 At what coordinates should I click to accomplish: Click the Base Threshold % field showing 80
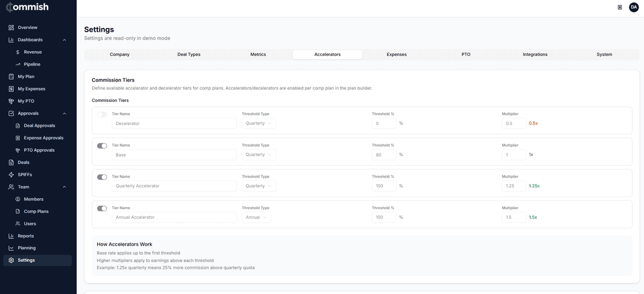[x=384, y=155]
